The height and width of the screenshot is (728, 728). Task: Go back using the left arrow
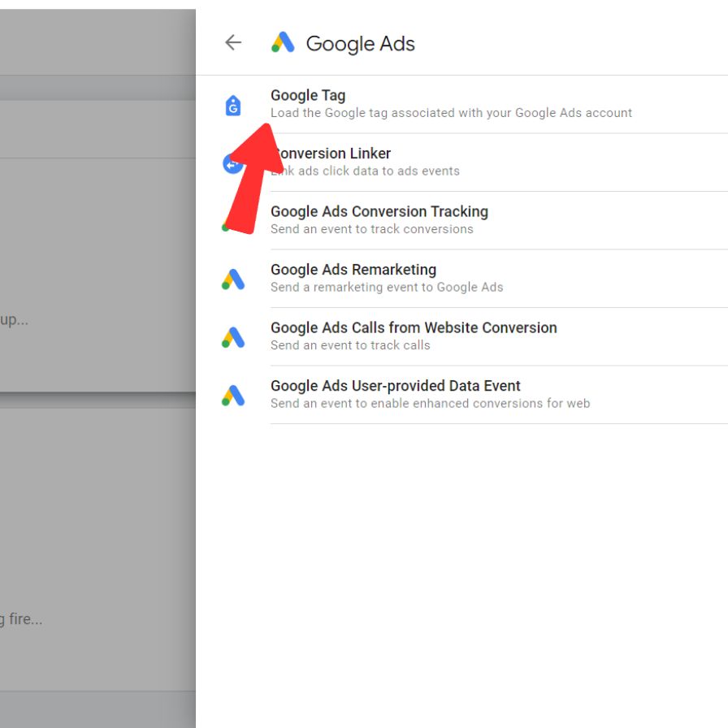(233, 43)
